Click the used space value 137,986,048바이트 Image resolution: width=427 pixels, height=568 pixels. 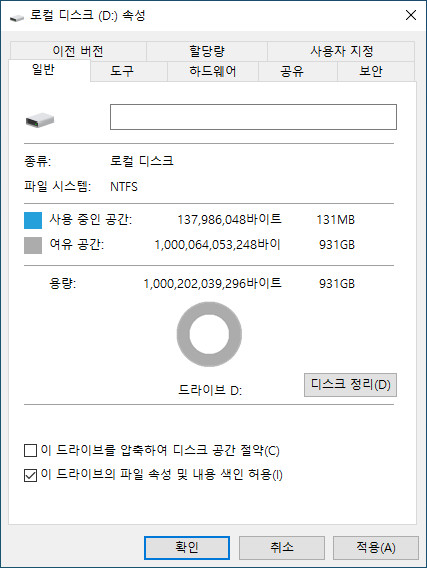229,219
